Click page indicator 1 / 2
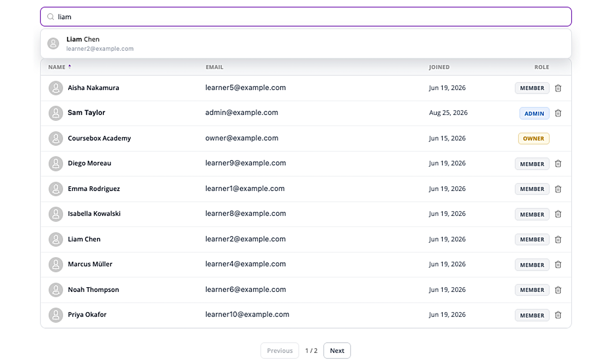 point(311,351)
